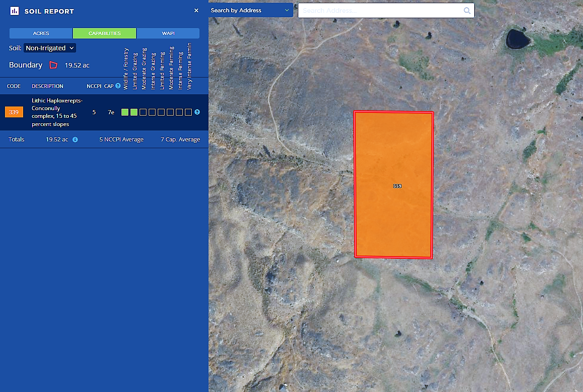This screenshot has width=583, height=392.
Task: Click the search magnifier icon
Action: (x=467, y=10)
